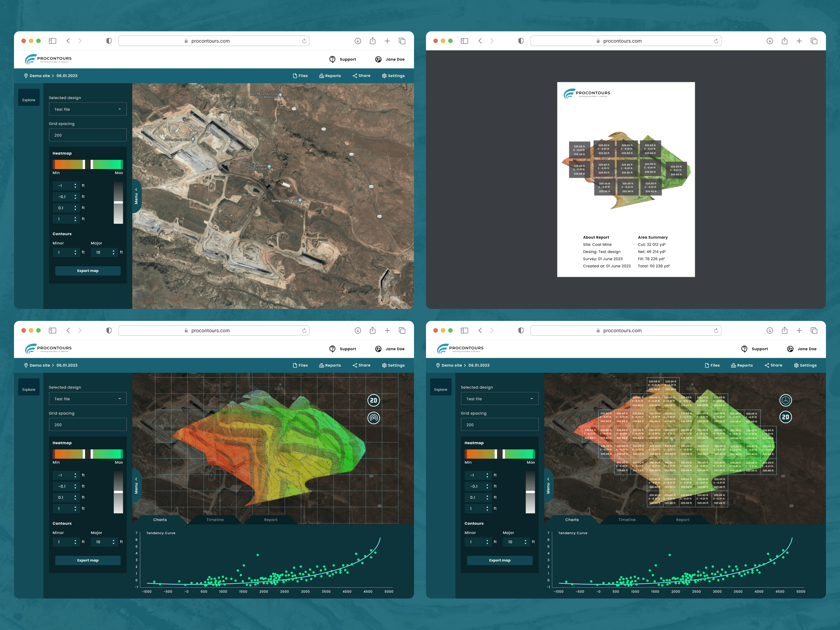This screenshot has height=630, width=840.
Task: Click Share in the bottom-left window
Action: pyautogui.click(x=362, y=365)
